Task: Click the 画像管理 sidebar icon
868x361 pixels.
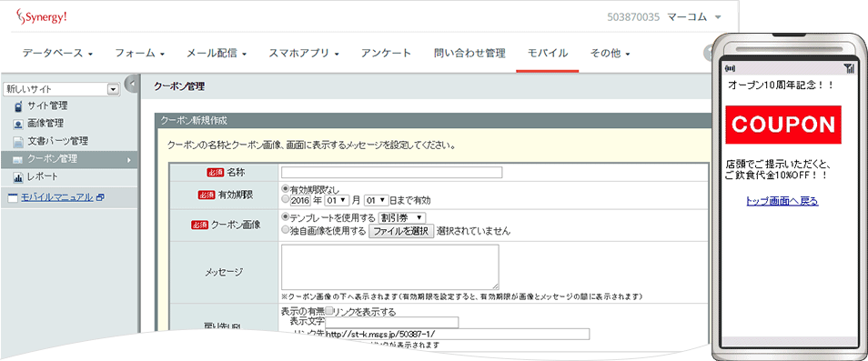Action: point(17,124)
